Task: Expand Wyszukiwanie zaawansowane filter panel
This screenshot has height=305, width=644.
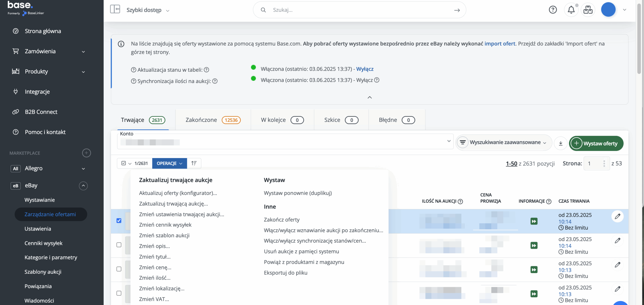Action: point(505,142)
